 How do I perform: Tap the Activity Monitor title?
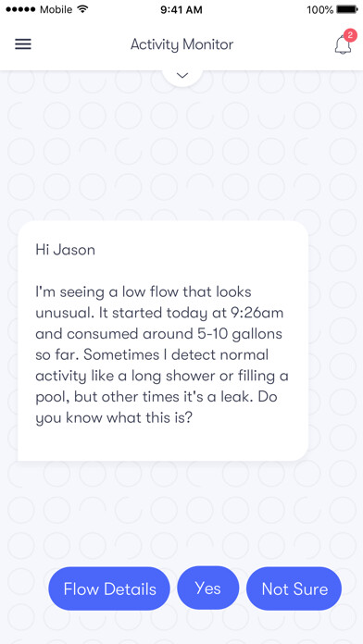point(181,44)
